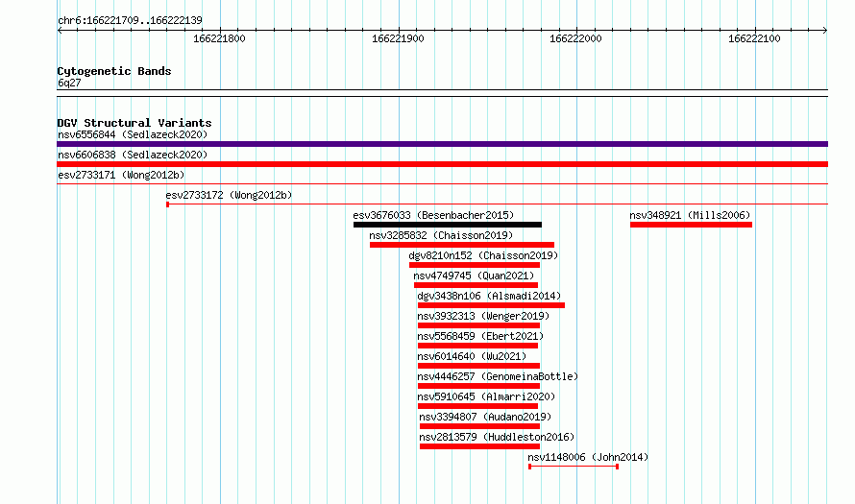Open variant nsv348921 (Mills2006) label
This screenshot has height=504, width=855.
coord(690,215)
